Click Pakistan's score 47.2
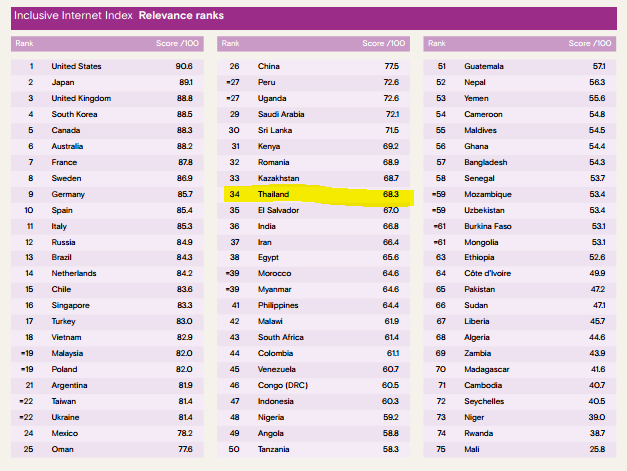 598,289
